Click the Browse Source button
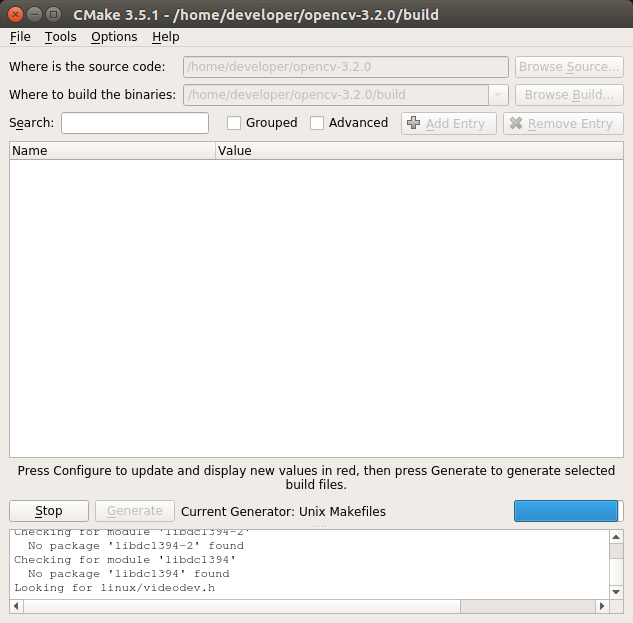The height and width of the screenshot is (623, 633). tap(569, 67)
